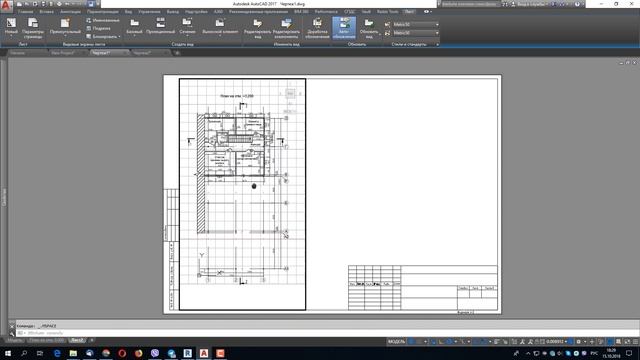Click the Сечение section view button
Image resolution: width=640 pixels, height=360 pixels.
click(187, 27)
